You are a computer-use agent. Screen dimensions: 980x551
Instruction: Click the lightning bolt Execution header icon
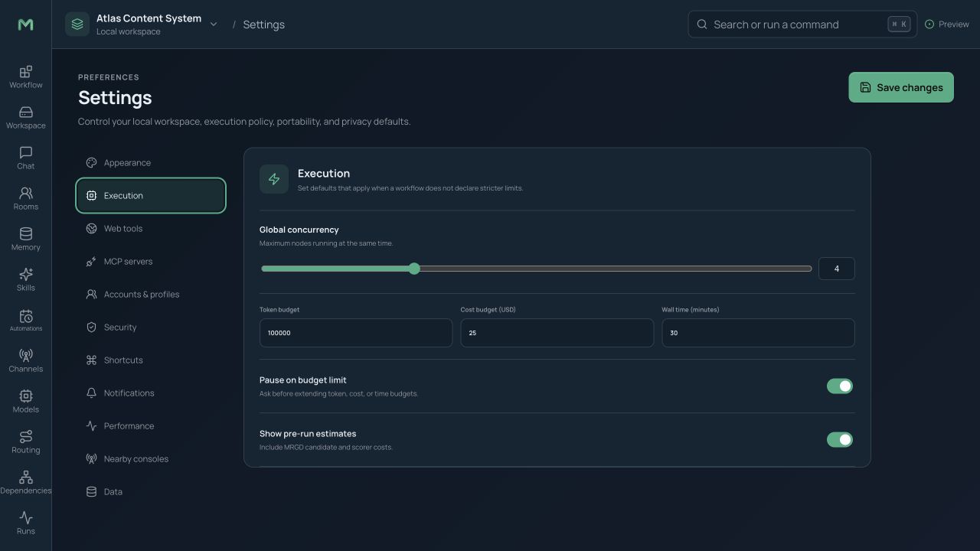click(274, 179)
